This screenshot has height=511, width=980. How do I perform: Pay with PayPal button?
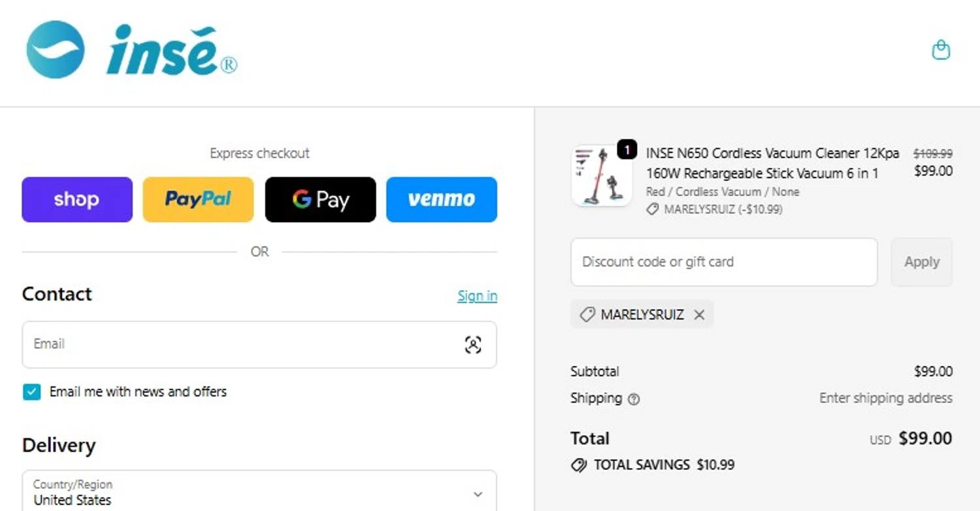[x=198, y=199]
